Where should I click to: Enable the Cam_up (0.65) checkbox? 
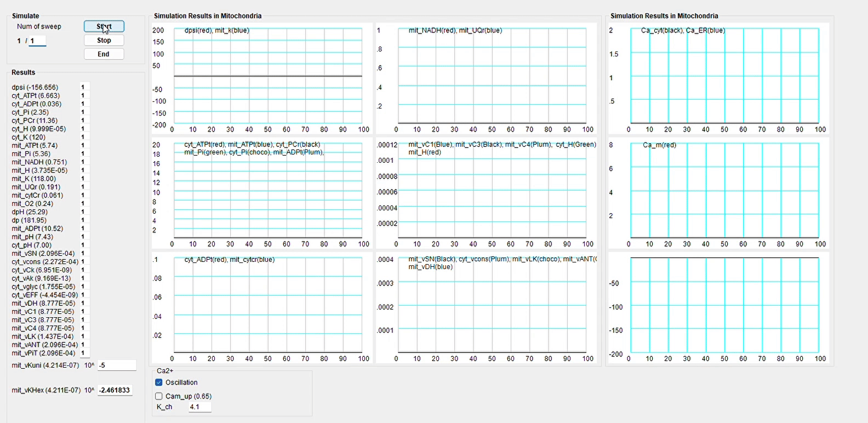click(159, 396)
